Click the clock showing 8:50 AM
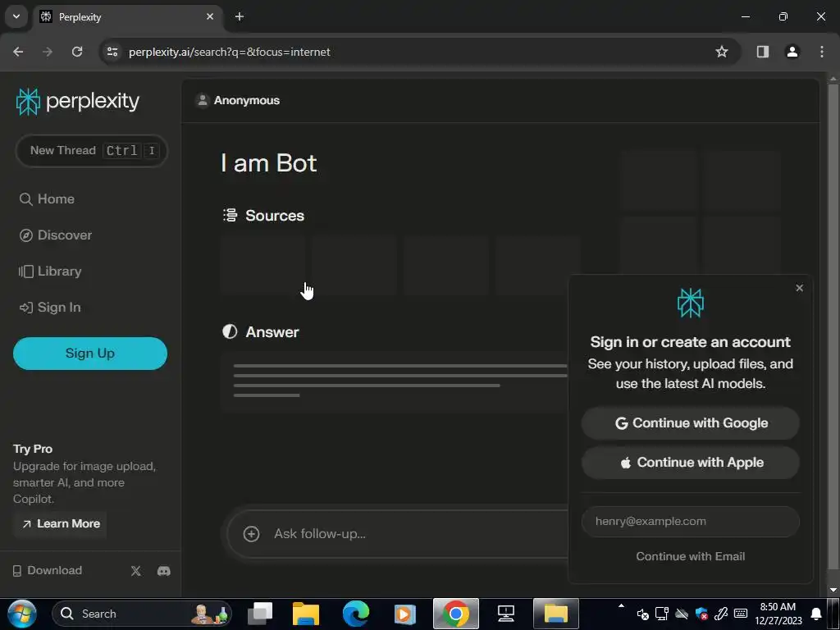840x630 pixels. [778, 607]
